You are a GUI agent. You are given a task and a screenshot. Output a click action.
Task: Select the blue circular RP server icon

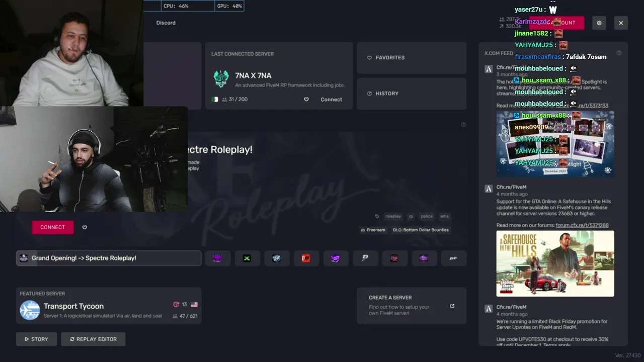pos(276,258)
